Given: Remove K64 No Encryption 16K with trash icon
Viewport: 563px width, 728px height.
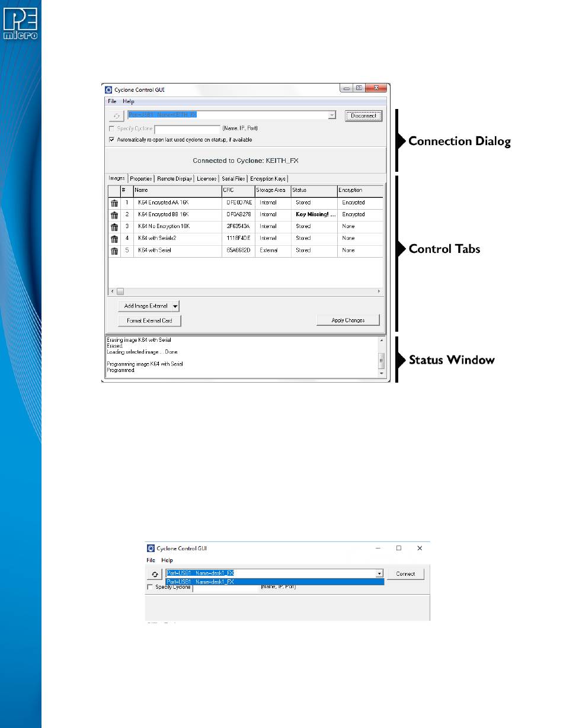Looking at the screenshot, I should [114, 227].
